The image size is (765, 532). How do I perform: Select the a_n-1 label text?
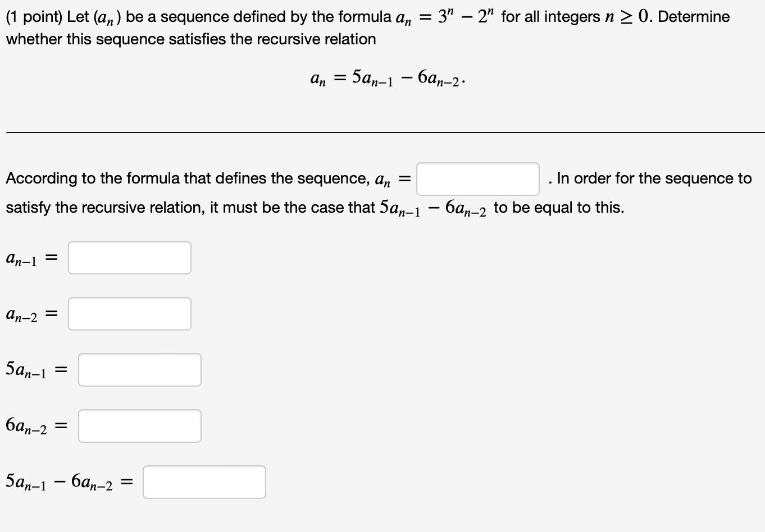coord(25,258)
